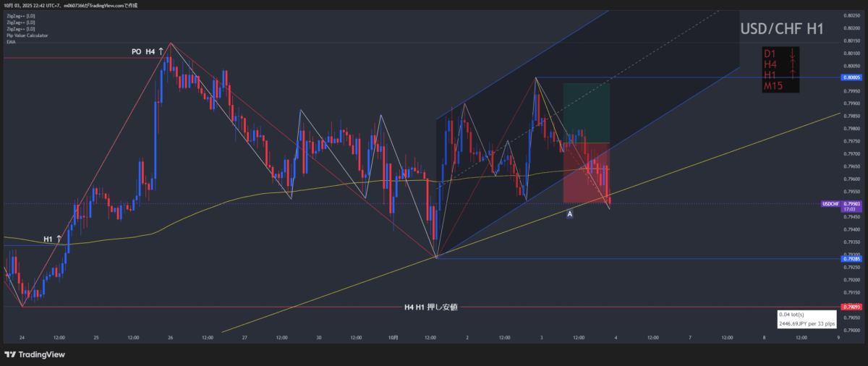Select the Pip Value Calculator indicator legend

26,35
